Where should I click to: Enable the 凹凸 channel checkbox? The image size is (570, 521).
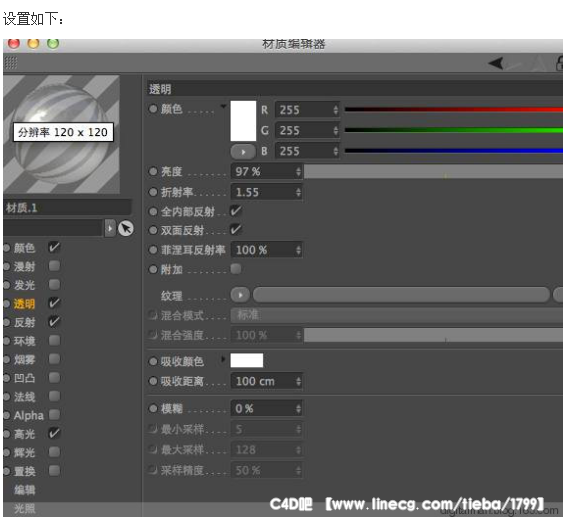tap(54, 377)
